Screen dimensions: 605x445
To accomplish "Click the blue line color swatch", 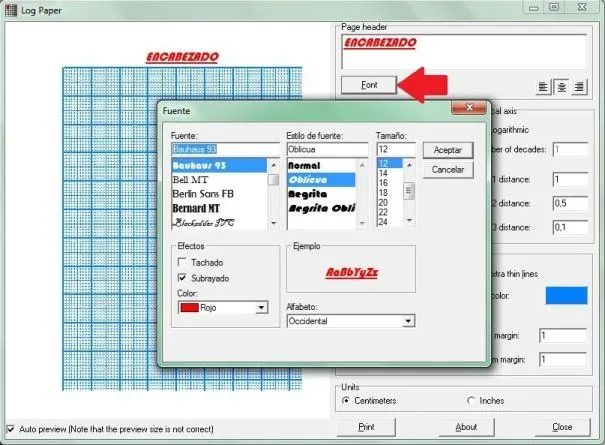I will [x=563, y=295].
